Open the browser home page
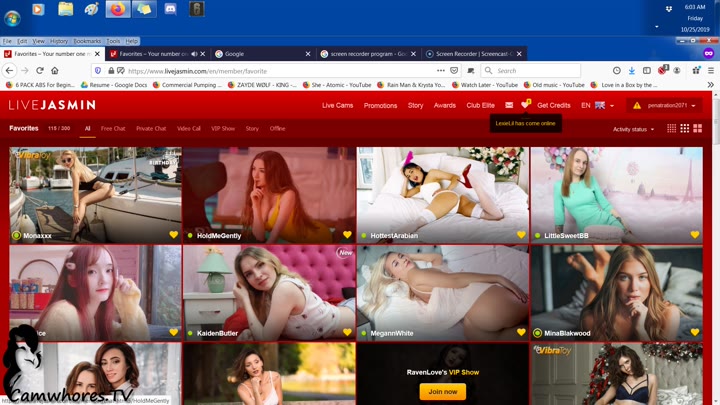 click(55, 71)
